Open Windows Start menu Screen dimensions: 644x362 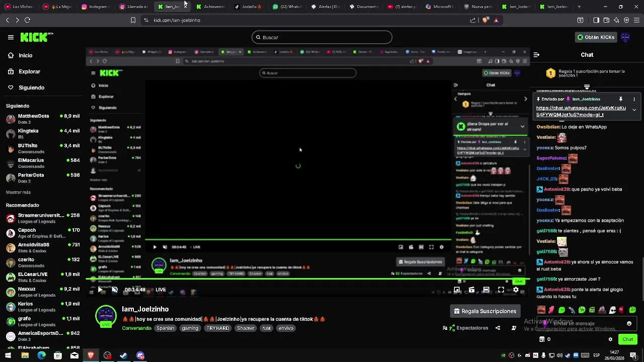coord(8,355)
